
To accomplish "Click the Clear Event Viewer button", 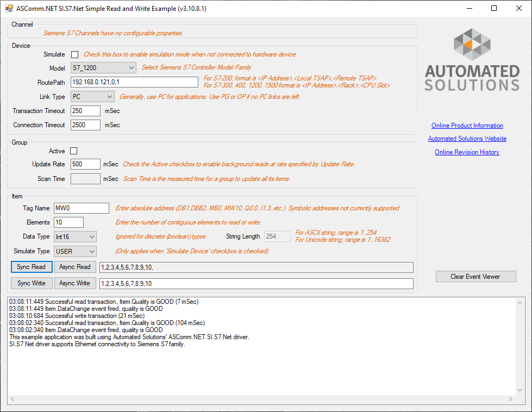I will [475, 277].
